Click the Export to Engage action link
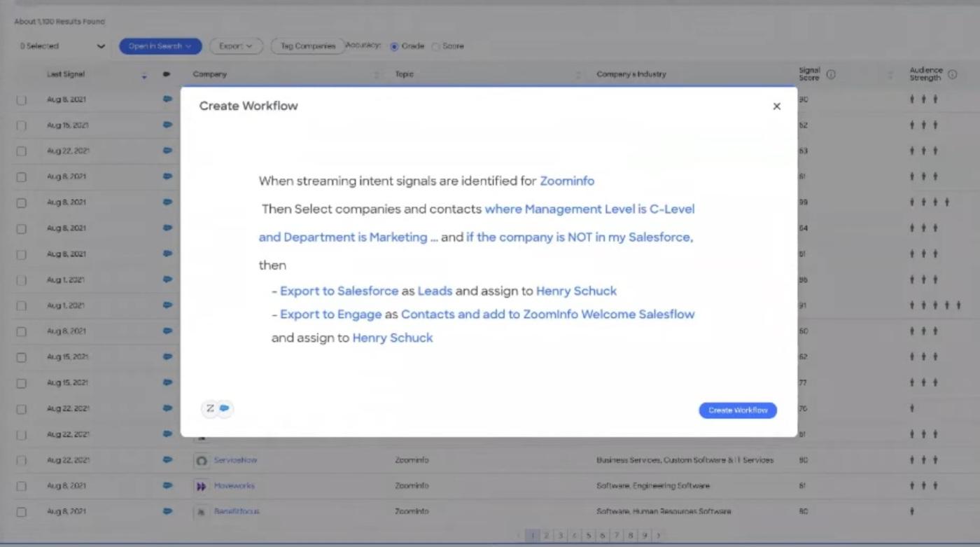 point(330,314)
